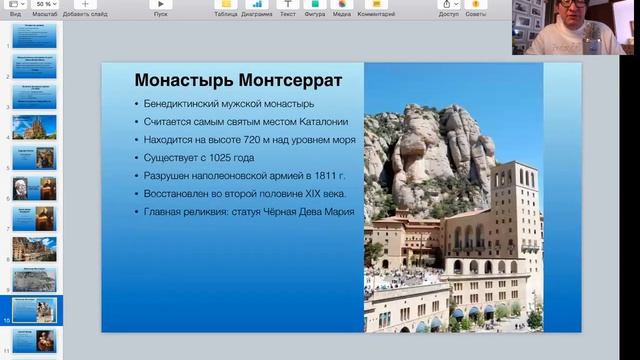Click Добавить слайд plus button
640x360 pixels.
85,4
